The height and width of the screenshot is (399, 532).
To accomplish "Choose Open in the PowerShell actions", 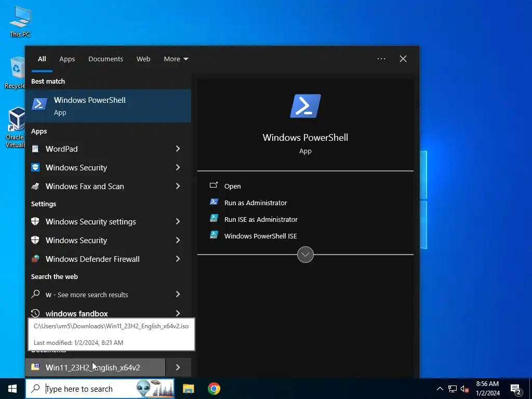I will [232, 186].
